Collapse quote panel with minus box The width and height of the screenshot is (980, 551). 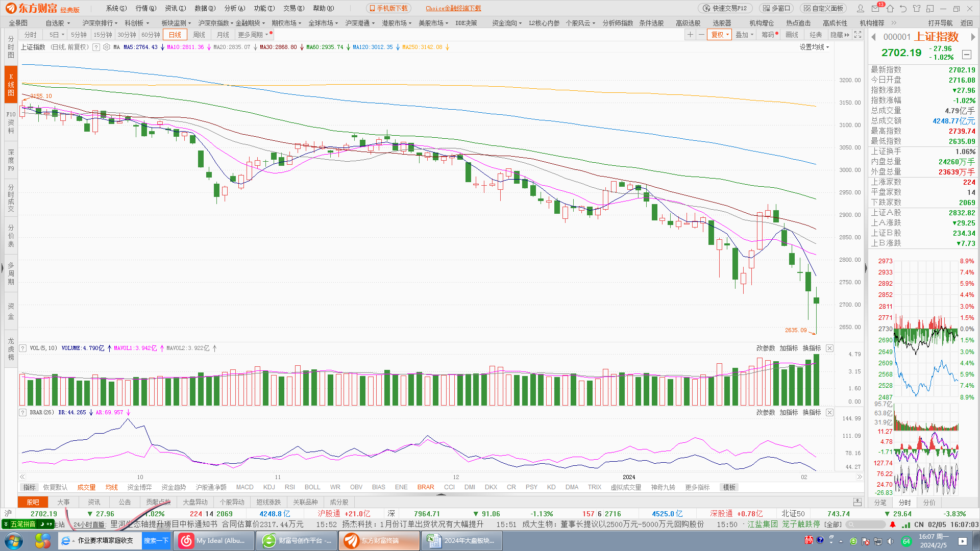(x=966, y=55)
